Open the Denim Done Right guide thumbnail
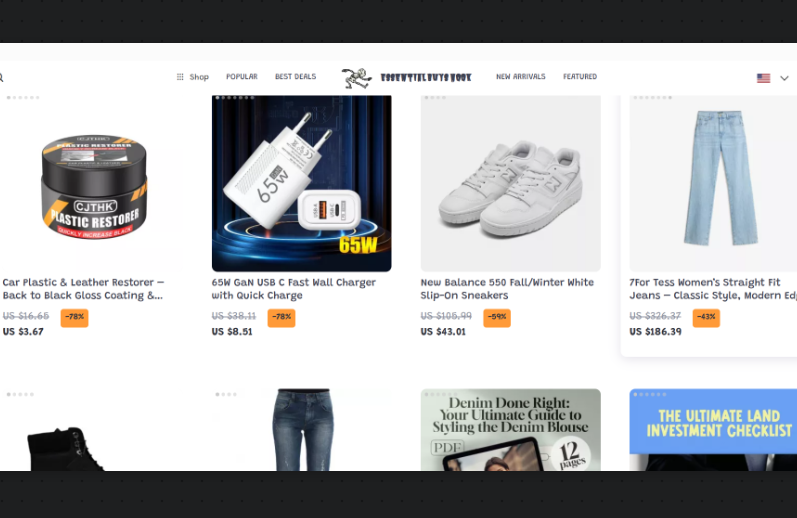This screenshot has width=797, height=518. click(510, 430)
